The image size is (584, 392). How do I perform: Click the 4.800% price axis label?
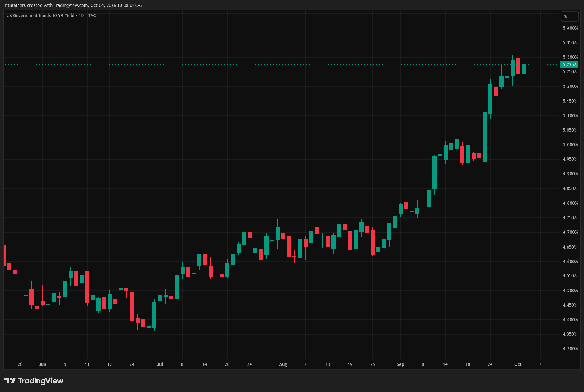tap(570, 203)
